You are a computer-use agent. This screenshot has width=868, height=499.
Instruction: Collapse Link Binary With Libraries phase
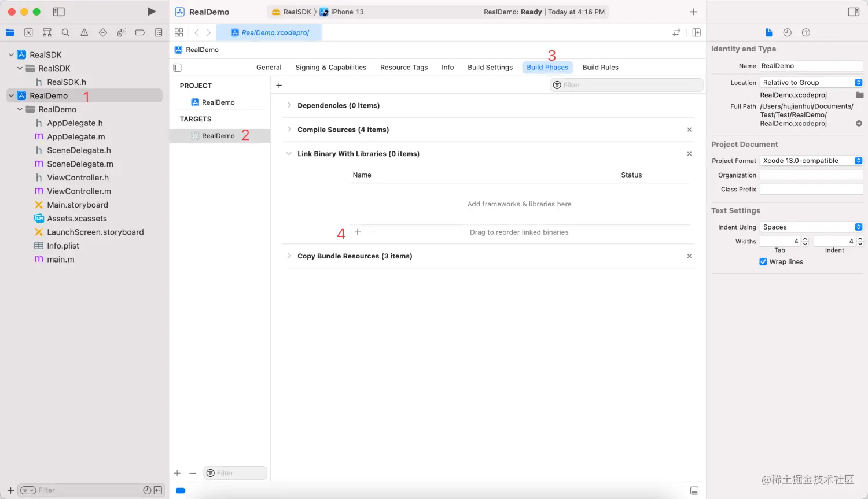[x=289, y=154]
